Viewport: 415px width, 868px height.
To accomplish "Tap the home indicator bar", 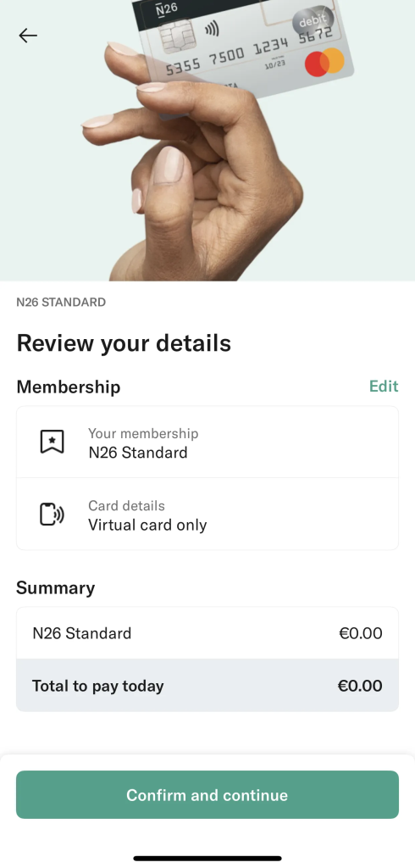I will [207, 859].
